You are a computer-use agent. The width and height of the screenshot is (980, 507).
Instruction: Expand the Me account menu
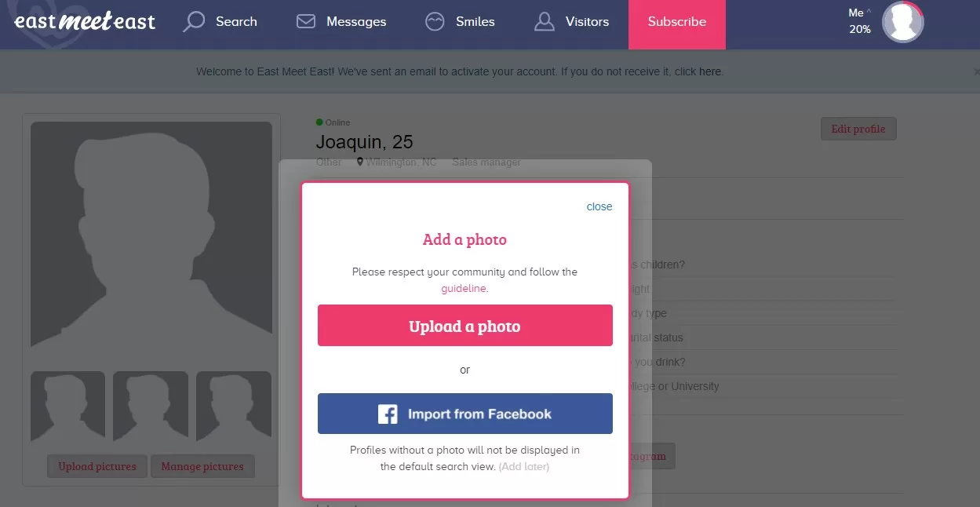click(x=860, y=13)
